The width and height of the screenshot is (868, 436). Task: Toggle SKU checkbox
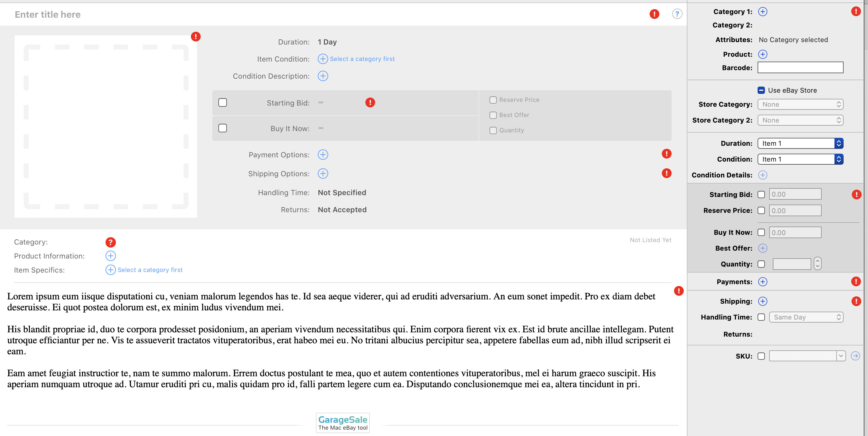[761, 356]
